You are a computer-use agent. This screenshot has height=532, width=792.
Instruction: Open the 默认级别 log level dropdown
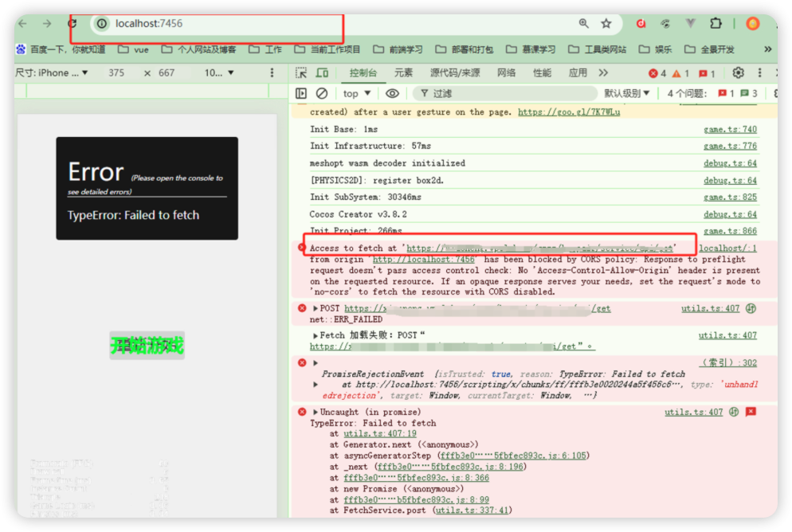coord(627,93)
